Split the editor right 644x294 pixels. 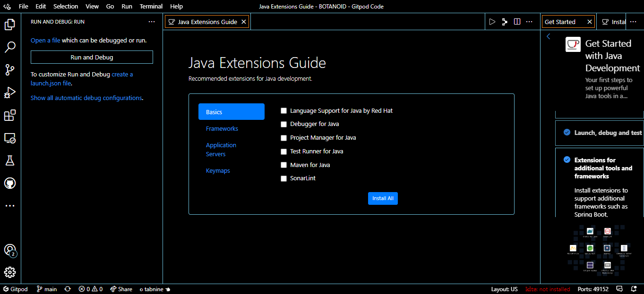click(517, 22)
